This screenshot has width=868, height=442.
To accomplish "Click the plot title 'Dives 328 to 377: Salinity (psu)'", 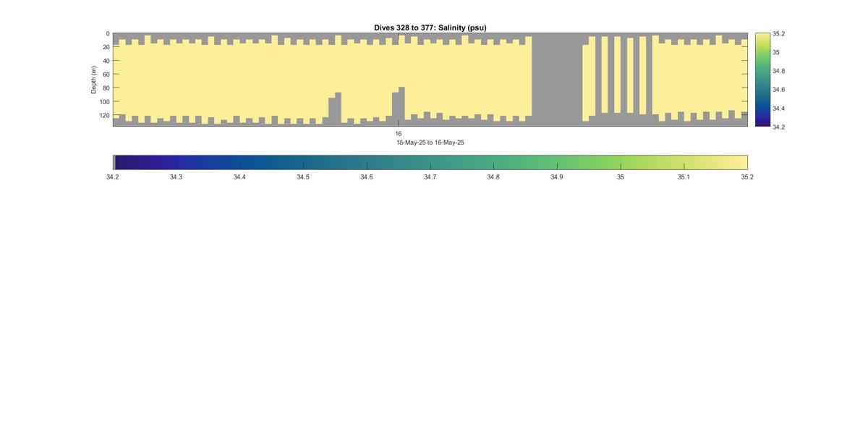I will [430, 27].
